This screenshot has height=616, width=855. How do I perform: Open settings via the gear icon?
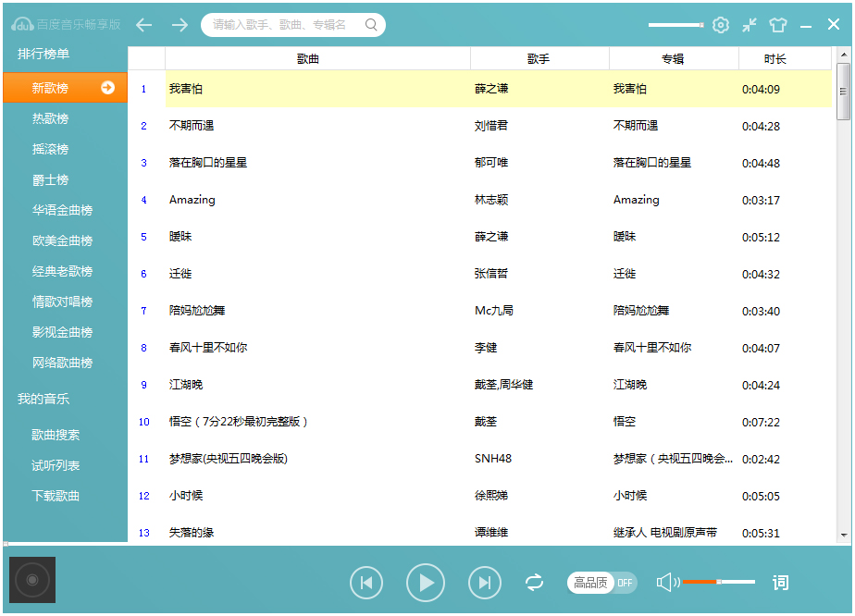point(721,25)
